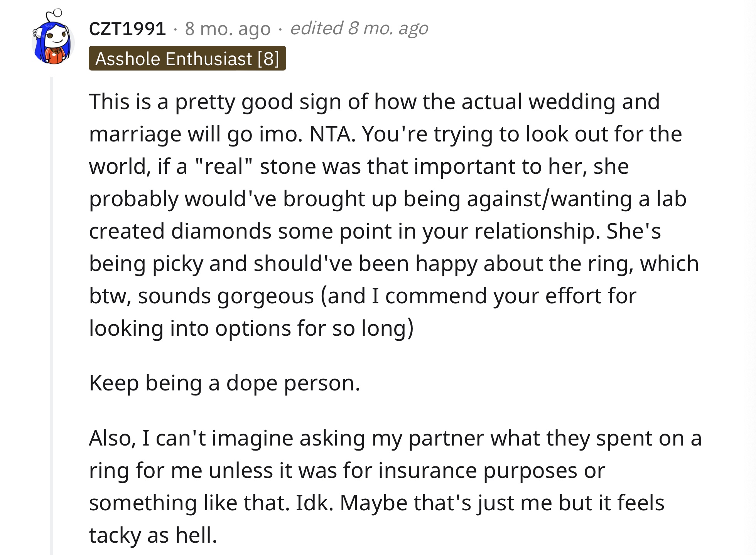Click the closing text "tacky as hell."

coord(153,535)
